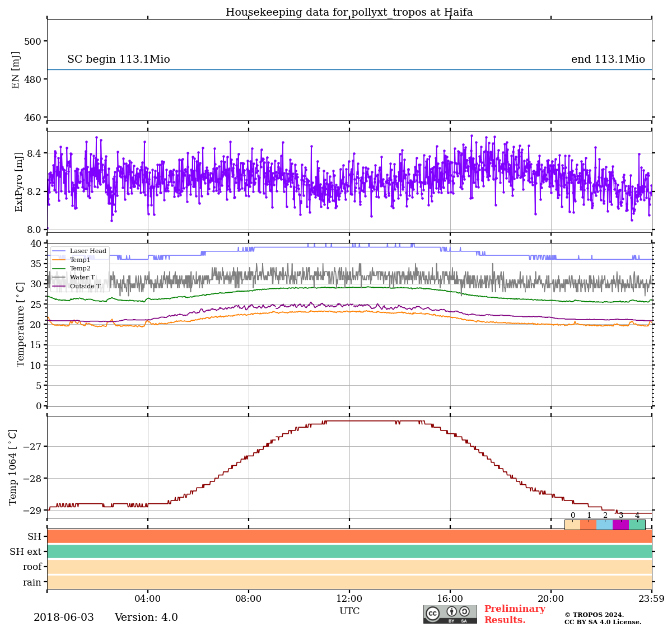Click the 'Version: 4.0' text

click(146, 617)
